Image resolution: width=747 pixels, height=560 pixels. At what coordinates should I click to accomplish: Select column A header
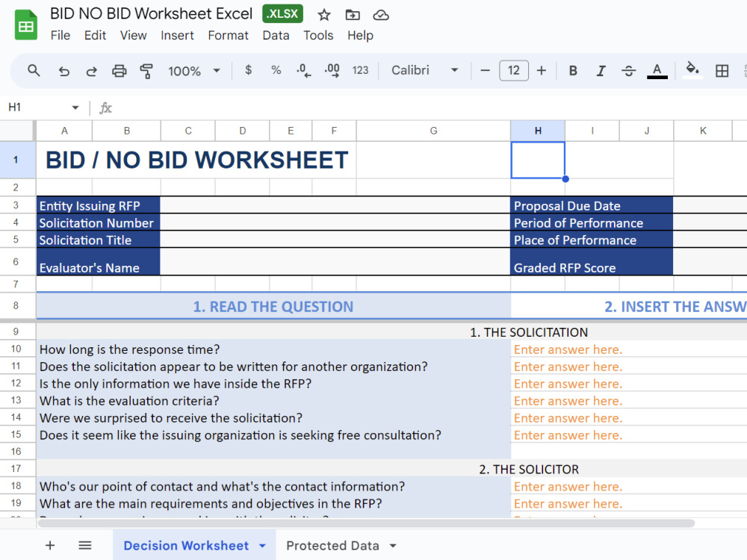click(x=64, y=131)
